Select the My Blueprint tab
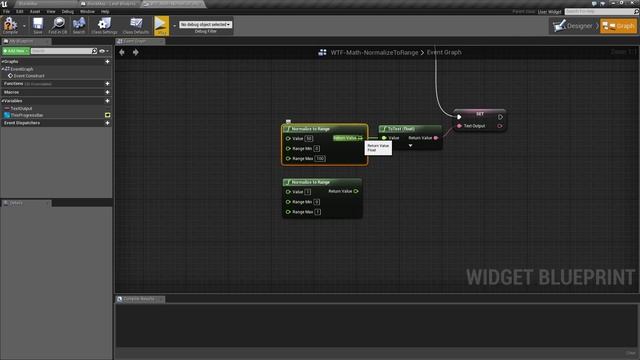Viewport: 640px width, 360px height. 26,41
